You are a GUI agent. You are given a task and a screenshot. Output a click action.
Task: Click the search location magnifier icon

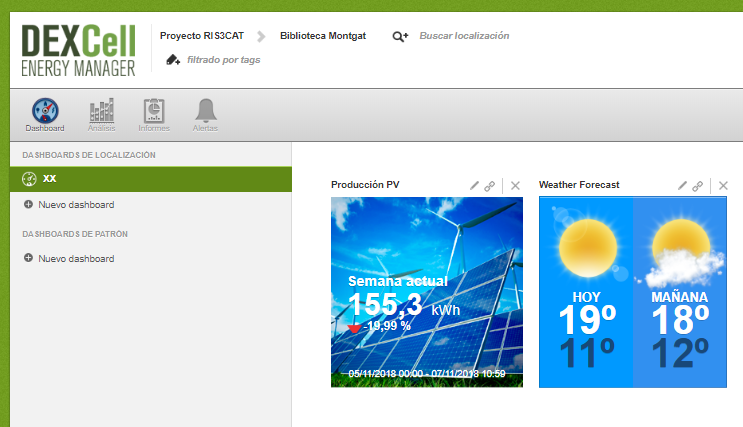tap(400, 36)
